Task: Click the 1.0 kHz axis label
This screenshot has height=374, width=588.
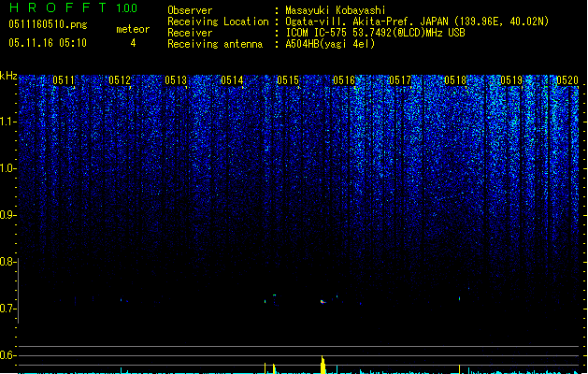Action: [7, 168]
